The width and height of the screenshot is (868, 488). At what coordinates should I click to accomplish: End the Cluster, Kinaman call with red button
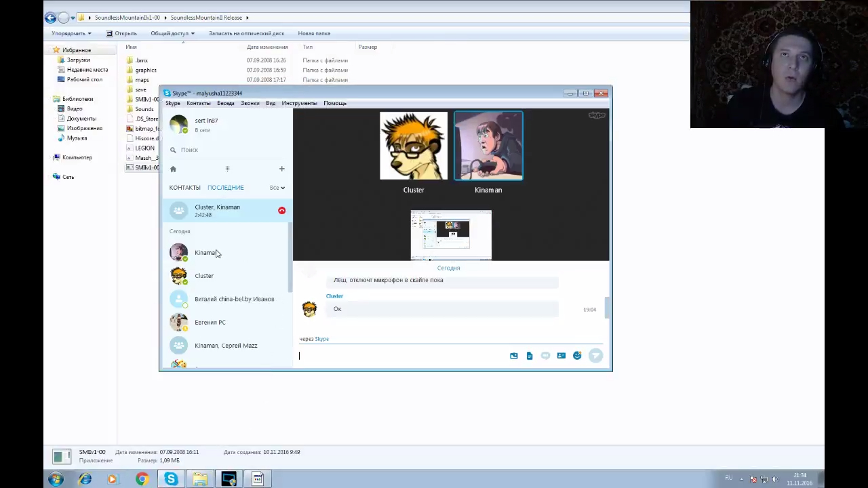coord(281,211)
